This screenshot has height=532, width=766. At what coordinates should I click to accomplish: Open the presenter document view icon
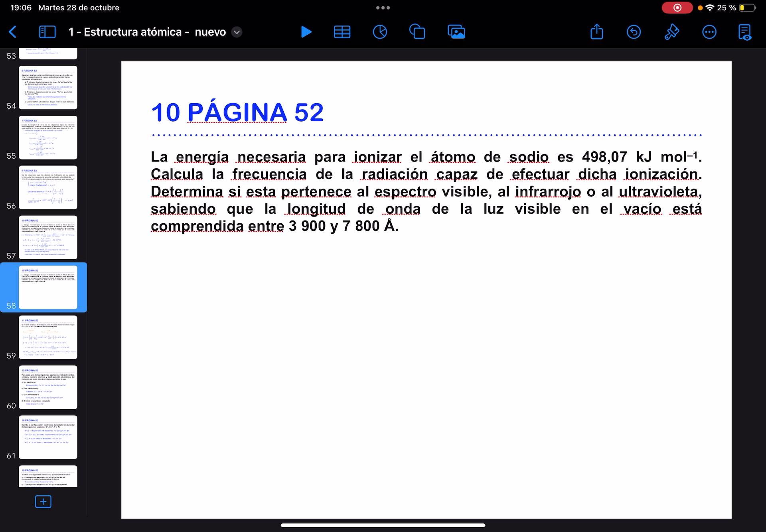744,32
